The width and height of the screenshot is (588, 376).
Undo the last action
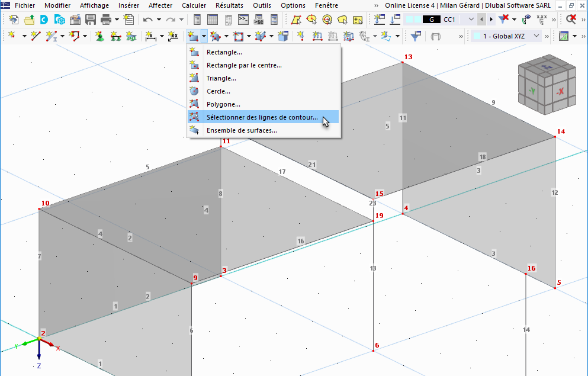[148, 20]
